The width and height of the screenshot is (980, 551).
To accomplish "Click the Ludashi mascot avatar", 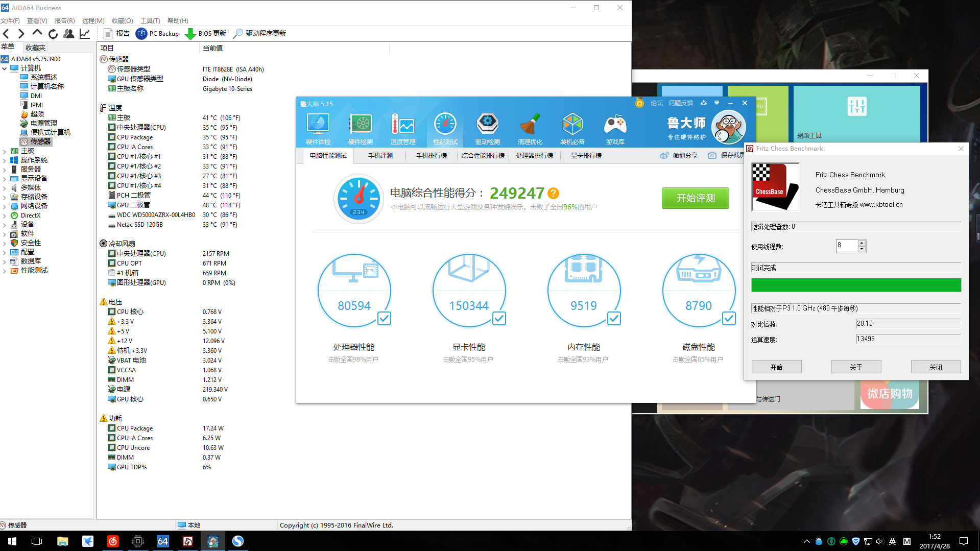I will [728, 127].
